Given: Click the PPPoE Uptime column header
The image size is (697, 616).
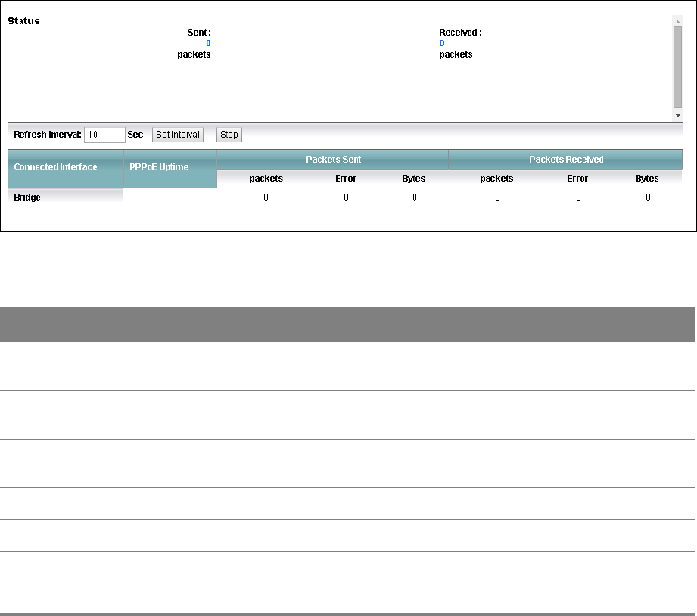Looking at the screenshot, I should [x=170, y=169].
